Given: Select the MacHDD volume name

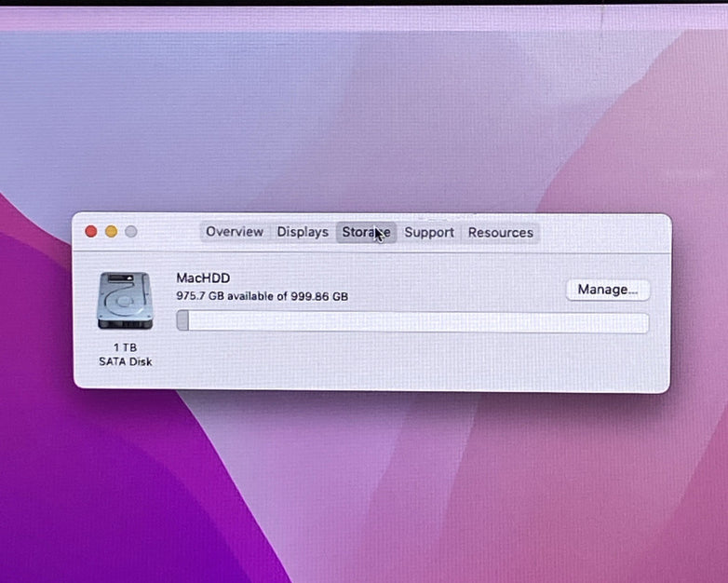Looking at the screenshot, I should 203,278.
